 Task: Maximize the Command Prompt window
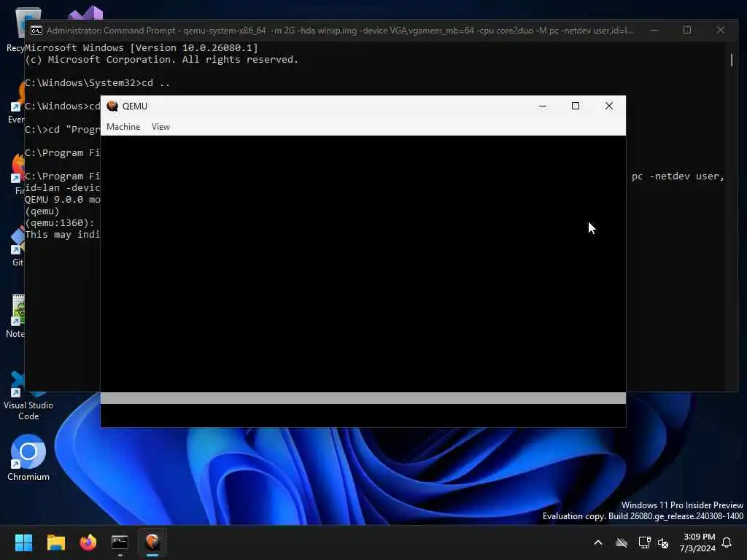click(687, 31)
